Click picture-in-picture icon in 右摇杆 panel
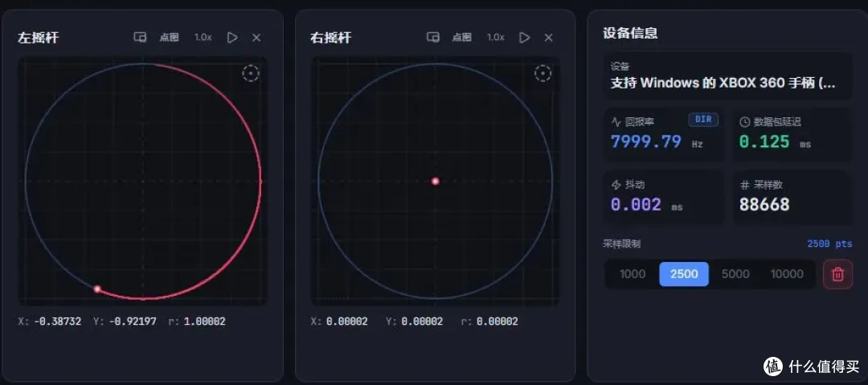 coord(433,37)
